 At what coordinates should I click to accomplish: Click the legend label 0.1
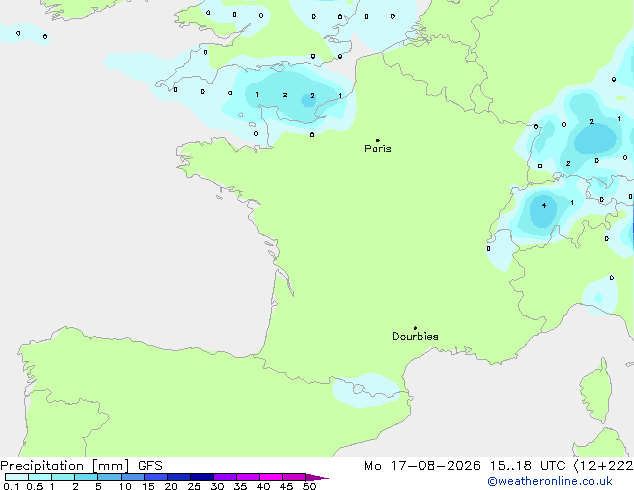point(11,486)
